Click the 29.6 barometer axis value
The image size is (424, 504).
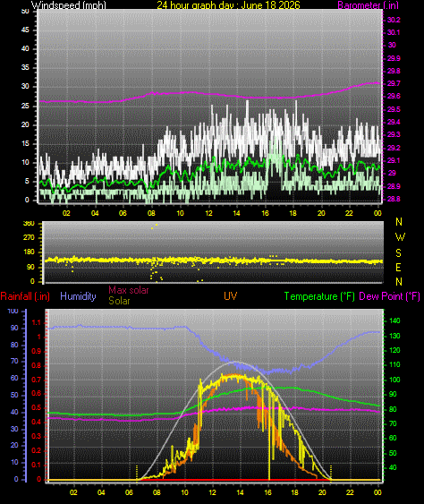pyautogui.click(x=394, y=96)
